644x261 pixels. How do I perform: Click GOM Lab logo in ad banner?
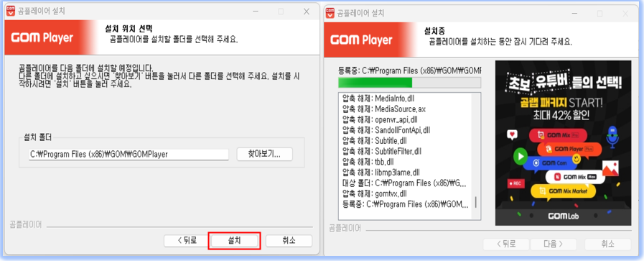563,216
